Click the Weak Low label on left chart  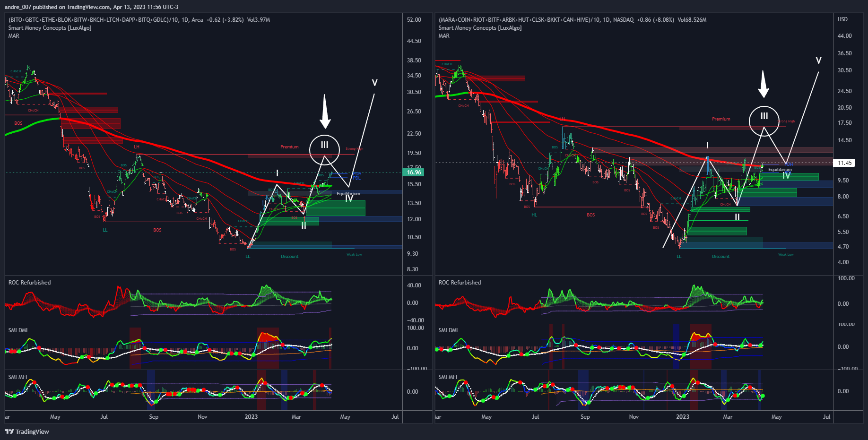tap(354, 255)
